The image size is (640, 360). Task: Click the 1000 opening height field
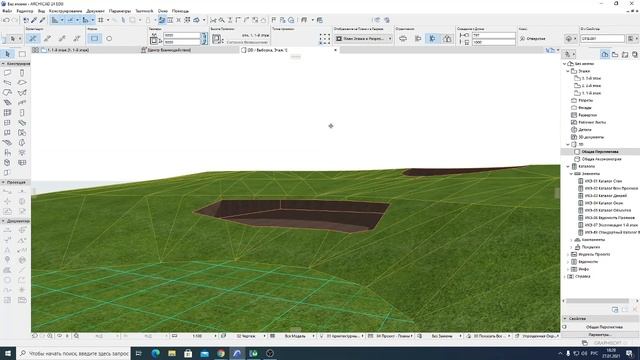pyautogui.click(x=494, y=42)
